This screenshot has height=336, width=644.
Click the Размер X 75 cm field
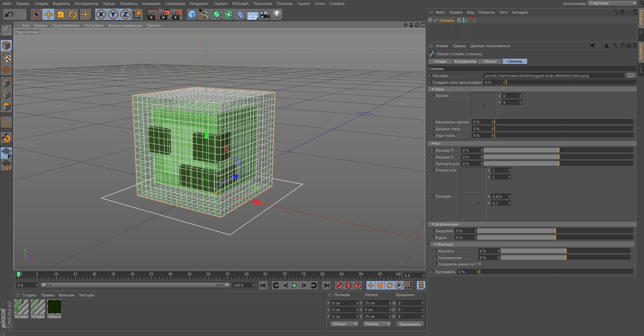(x=378, y=303)
